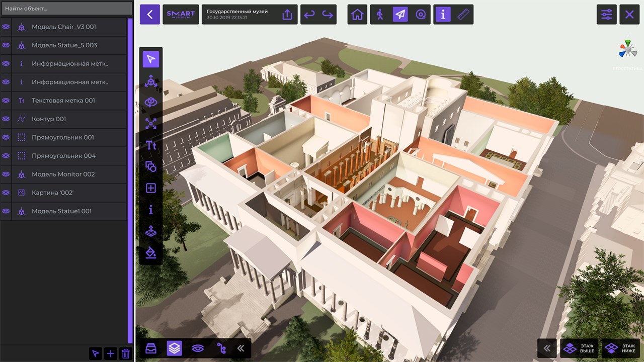
Task: Click the plus-in-square add tool
Action: [151, 188]
